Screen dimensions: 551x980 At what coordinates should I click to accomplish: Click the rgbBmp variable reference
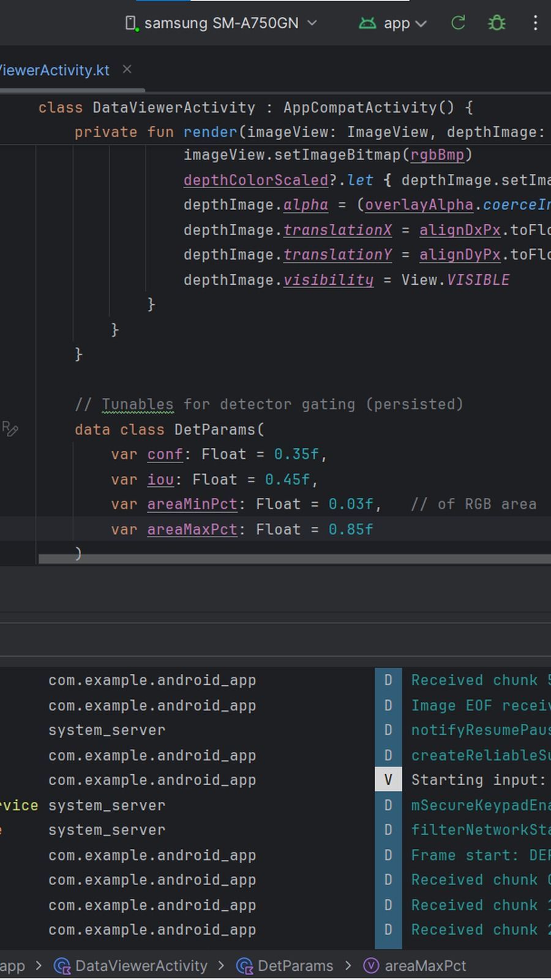(437, 155)
